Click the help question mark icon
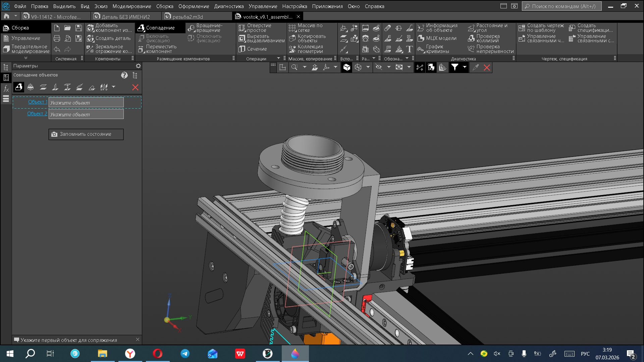The height and width of the screenshot is (362, 644). [124, 75]
